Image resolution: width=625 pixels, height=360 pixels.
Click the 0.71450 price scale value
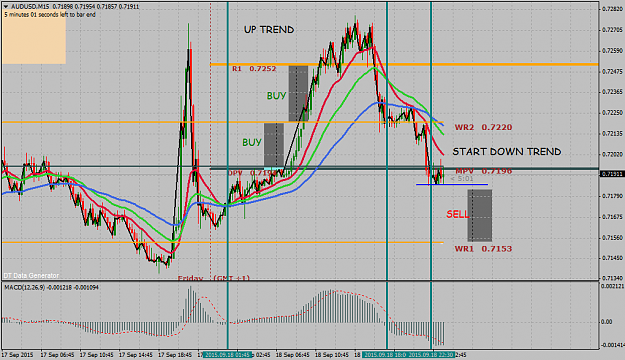tap(612, 258)
